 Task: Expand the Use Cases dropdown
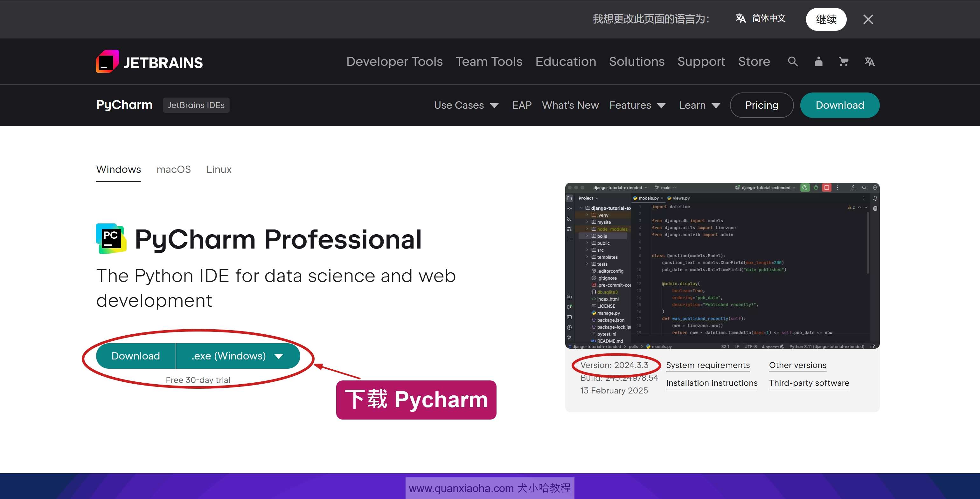[466, 105]
